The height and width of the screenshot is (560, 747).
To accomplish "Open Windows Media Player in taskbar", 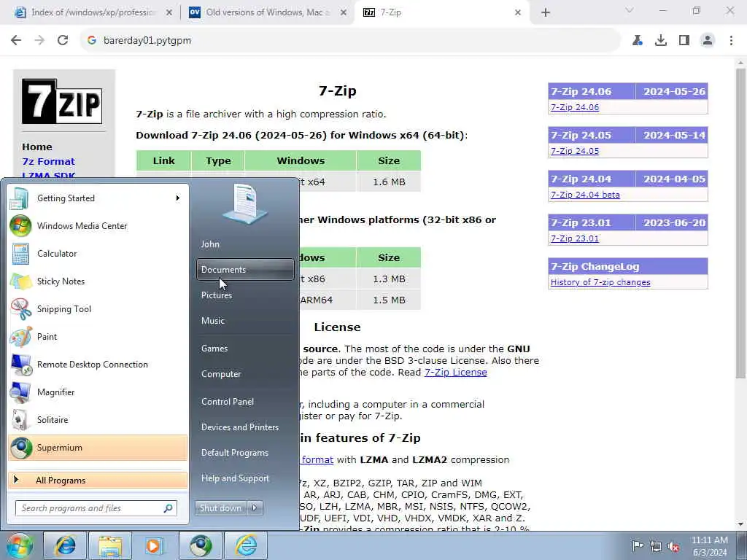I will [x=154, y=545].
